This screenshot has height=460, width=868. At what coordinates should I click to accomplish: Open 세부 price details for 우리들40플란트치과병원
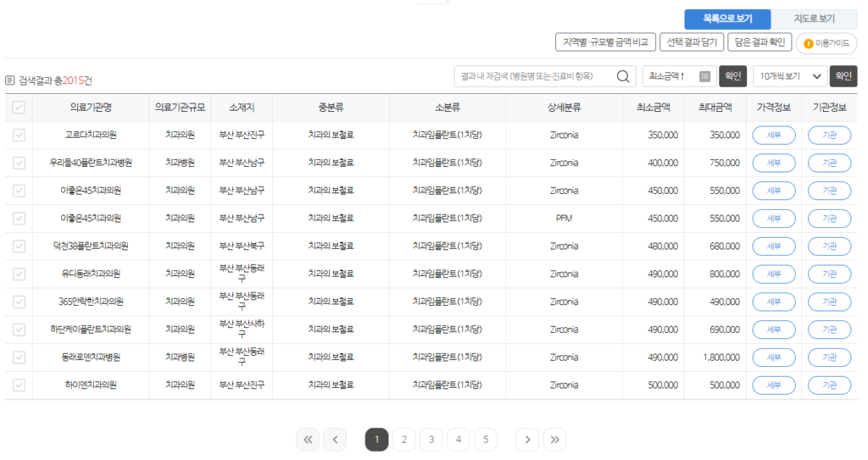click(x=774, y=163)
